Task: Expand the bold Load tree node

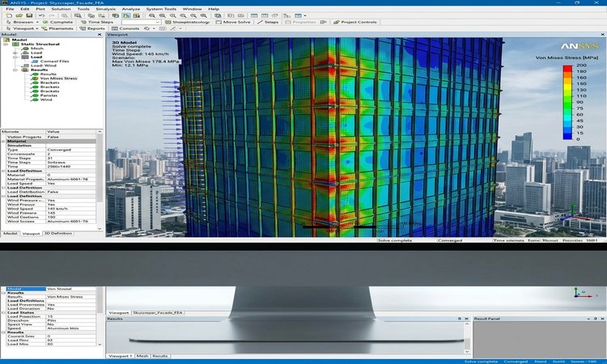Action: pos(15,57)
